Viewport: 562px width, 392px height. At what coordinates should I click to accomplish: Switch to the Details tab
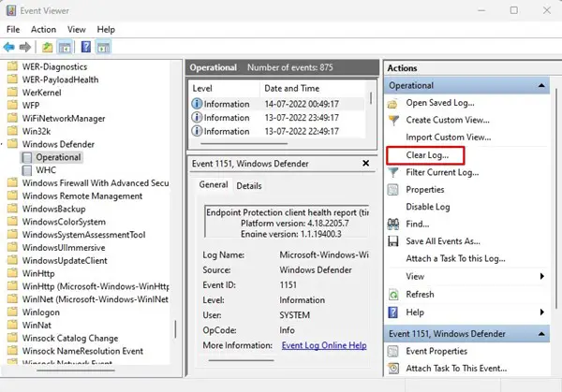[x=249, y=186]
